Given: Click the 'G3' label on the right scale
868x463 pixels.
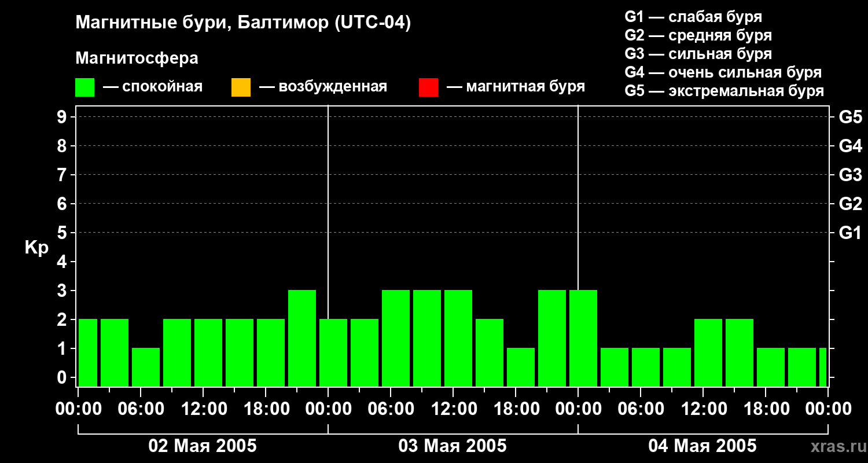Looking at the screenshot, I should coord(850,175).
